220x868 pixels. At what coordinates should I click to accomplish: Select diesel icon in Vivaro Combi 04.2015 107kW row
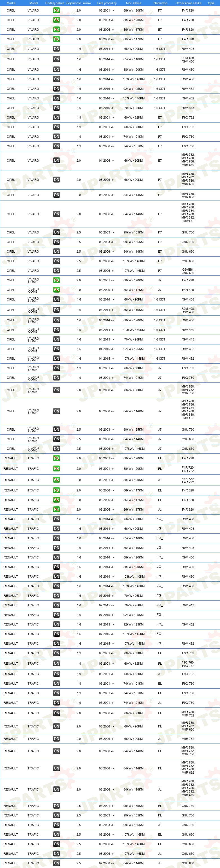(x=57, y=359)
